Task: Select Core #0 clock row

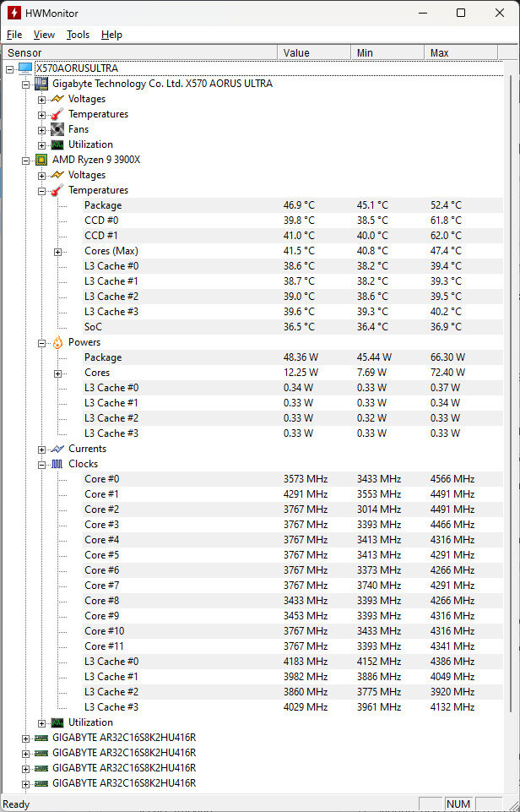Action: [293, 479]
